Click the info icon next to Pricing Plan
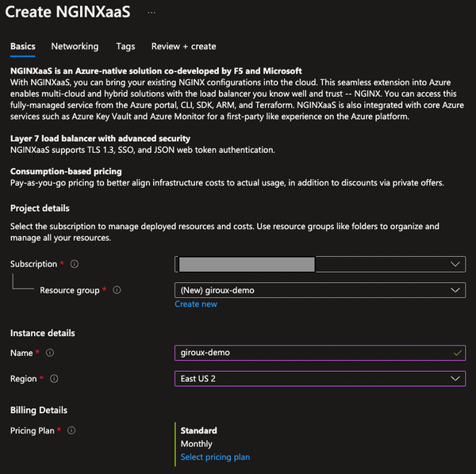This screenshot has height=474, width=476. [71, 430]
